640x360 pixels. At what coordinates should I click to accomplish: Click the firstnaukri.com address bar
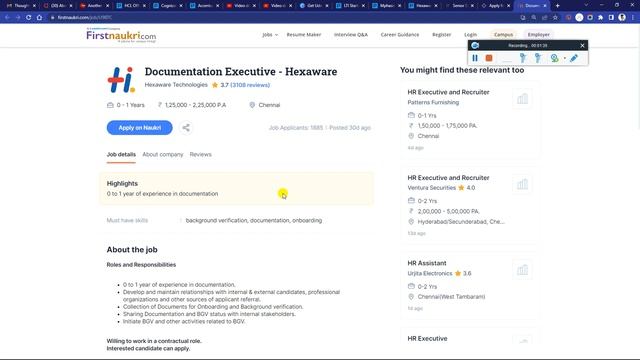click(282, 18)
